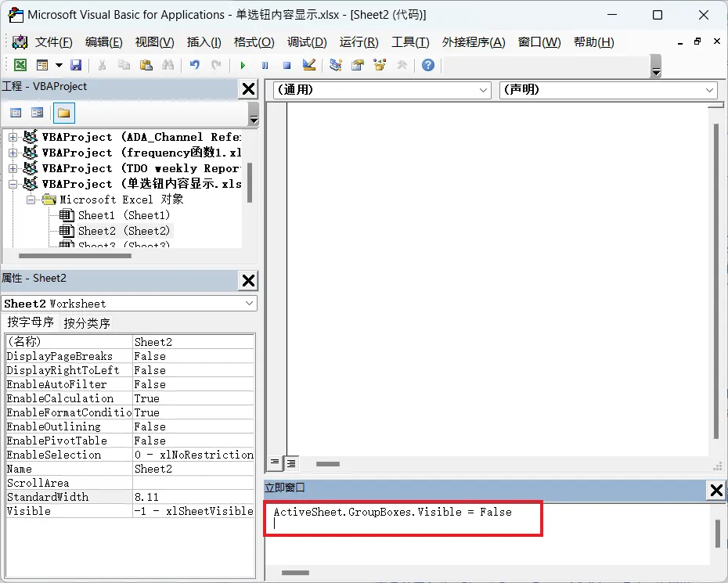Open the 帮助(H) menu
The image size is (728, 583).
594,42
